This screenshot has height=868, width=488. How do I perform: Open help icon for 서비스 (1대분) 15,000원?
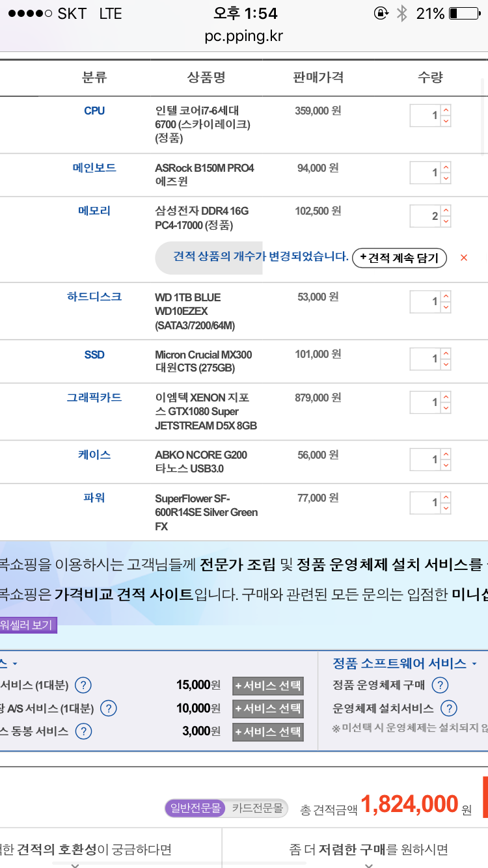click(x=83, y=685)
